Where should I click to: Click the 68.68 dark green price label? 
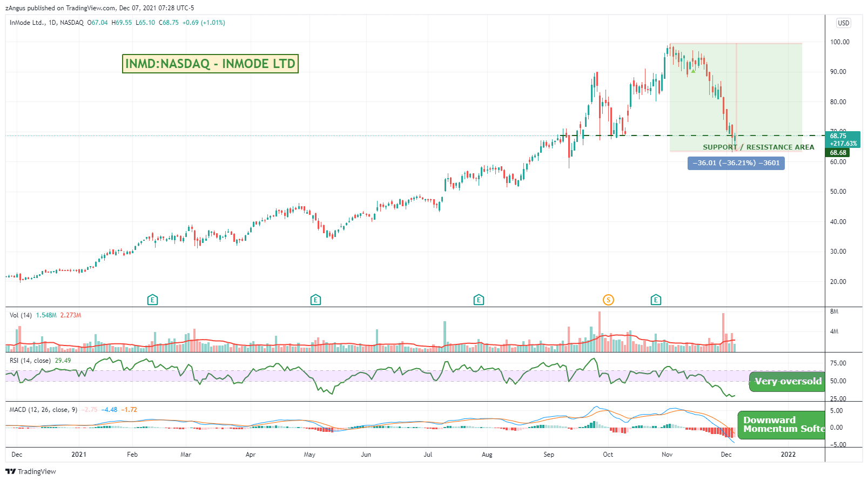pos(838,153)
